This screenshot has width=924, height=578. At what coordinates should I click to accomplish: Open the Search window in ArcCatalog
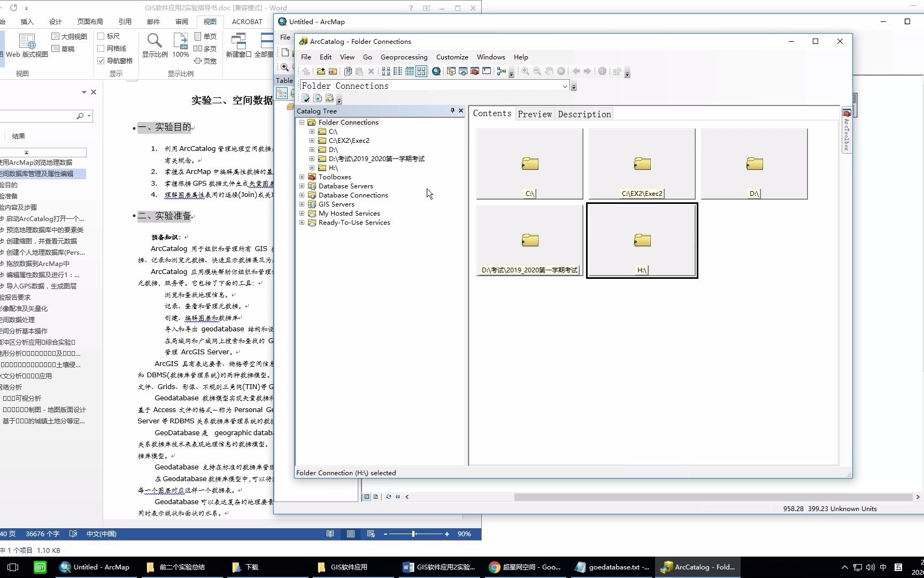click(436, 71)
